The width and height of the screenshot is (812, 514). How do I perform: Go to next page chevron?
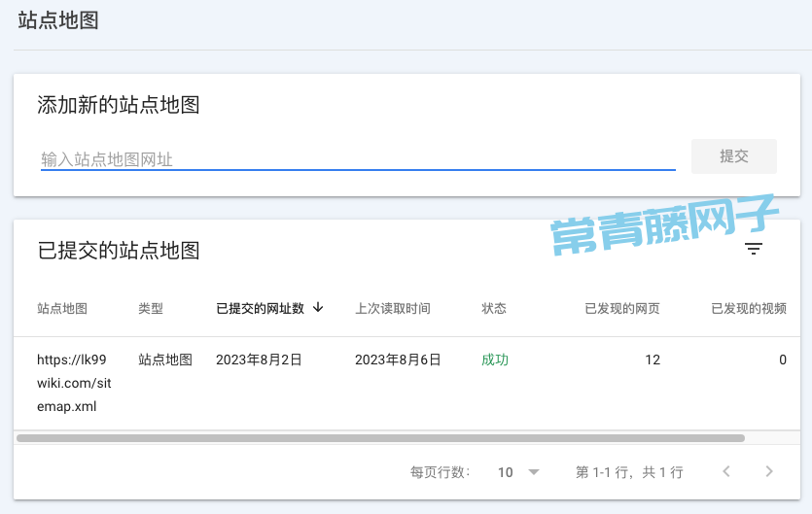(x=769, y=471)
